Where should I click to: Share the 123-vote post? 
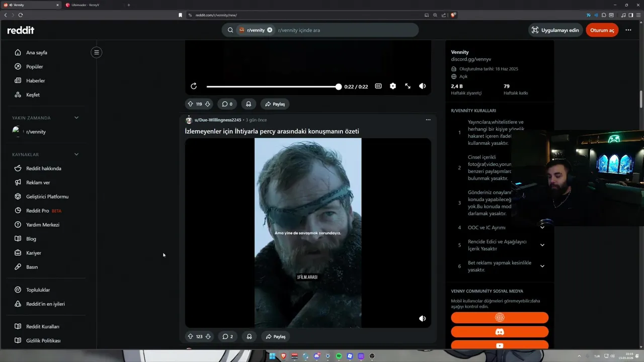[x=276, y=336]
